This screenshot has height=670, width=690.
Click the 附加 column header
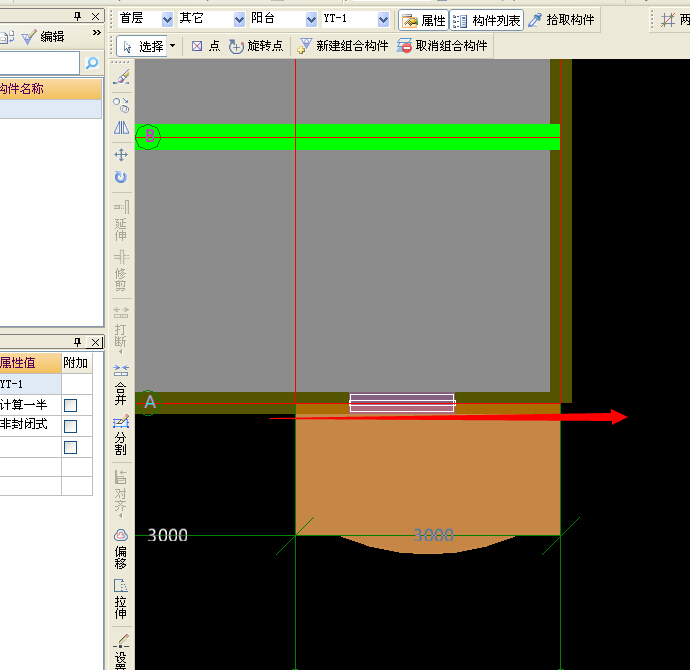pos(77,363)
